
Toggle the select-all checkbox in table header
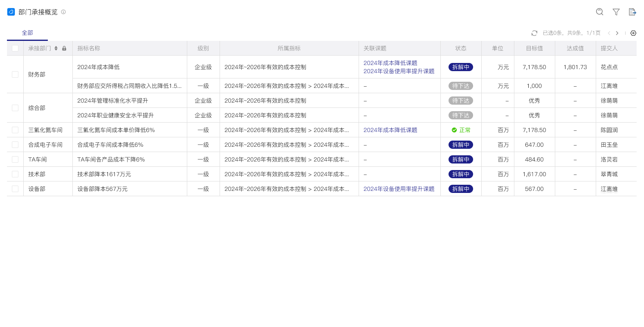tap(15, 48)
